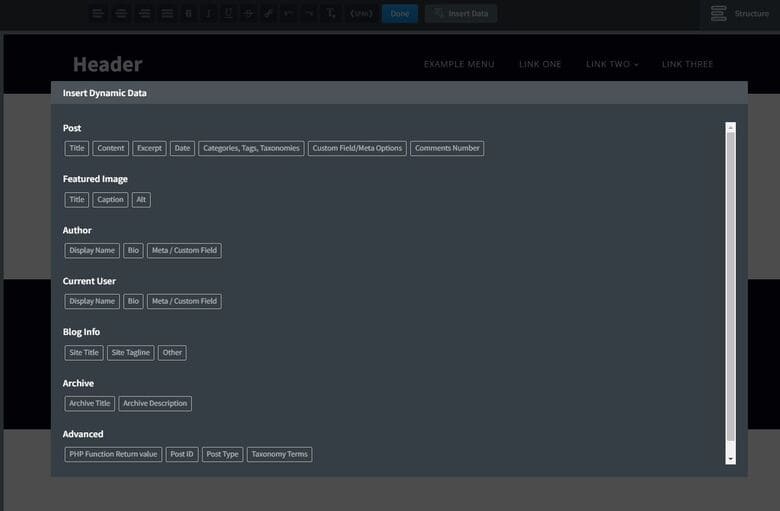
Task: Insert the Site Title
Action: (84, 353)
